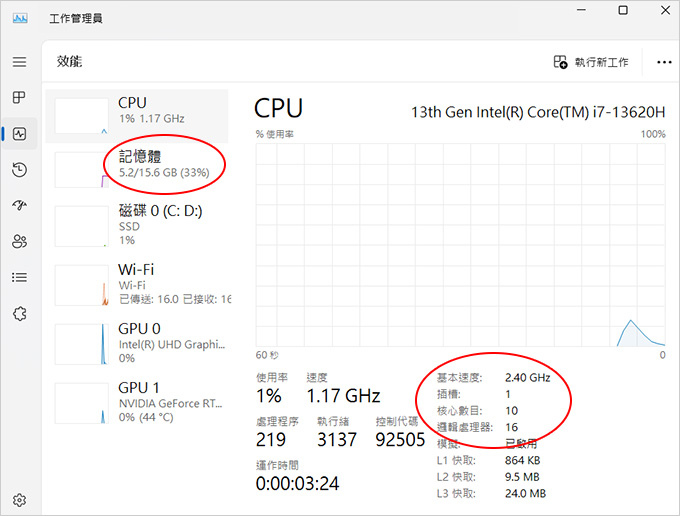Open the hamburger navigation menu
The width and height of the screenshot is (680, 516).
(20, 62)
